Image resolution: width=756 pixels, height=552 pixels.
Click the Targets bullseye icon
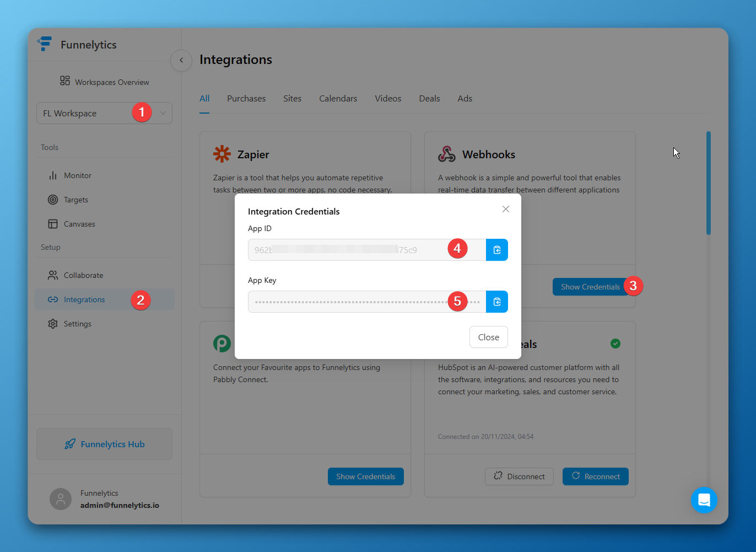coord(53,200)
